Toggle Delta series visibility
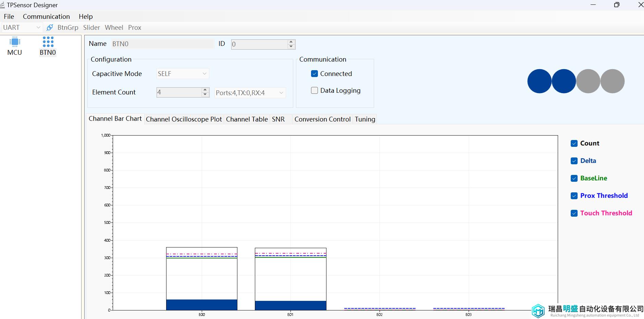Image resolution: width=644 pixels, height=319 pixels. [574, 161]
